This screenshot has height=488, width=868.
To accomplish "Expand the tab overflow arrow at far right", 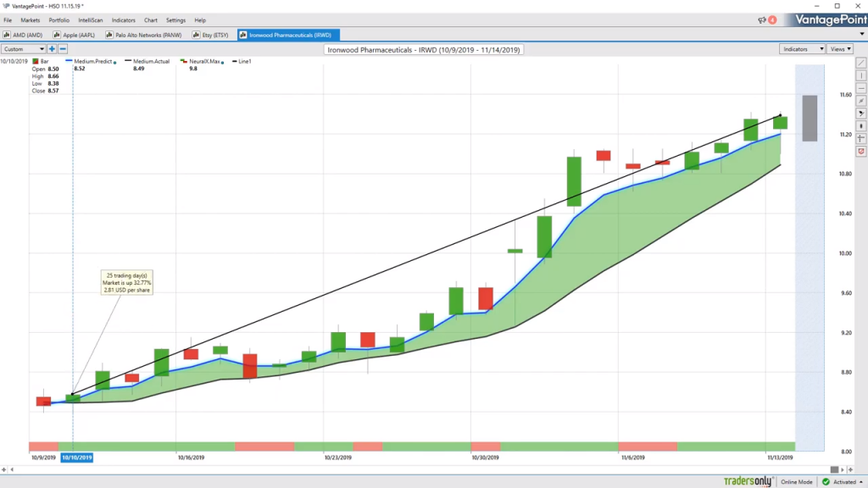I will pos(862,34).
